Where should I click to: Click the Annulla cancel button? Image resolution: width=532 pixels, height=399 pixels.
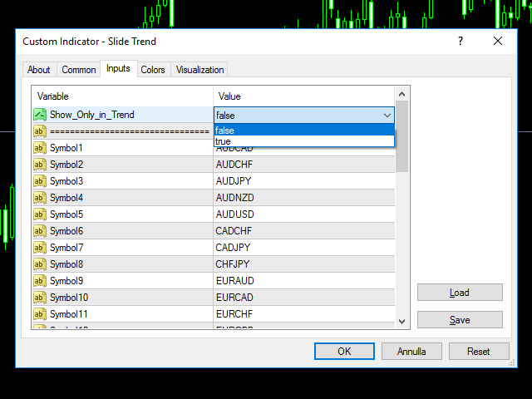pos(411,352)
